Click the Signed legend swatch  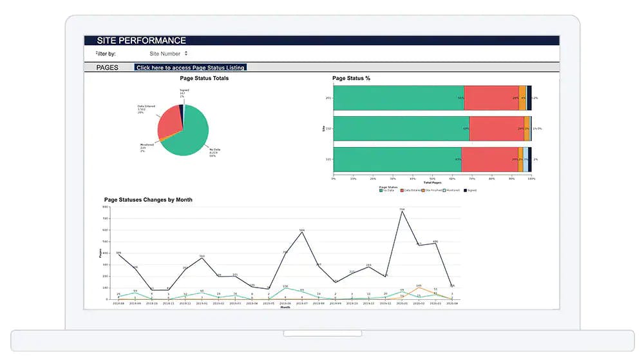coord(466,190)
